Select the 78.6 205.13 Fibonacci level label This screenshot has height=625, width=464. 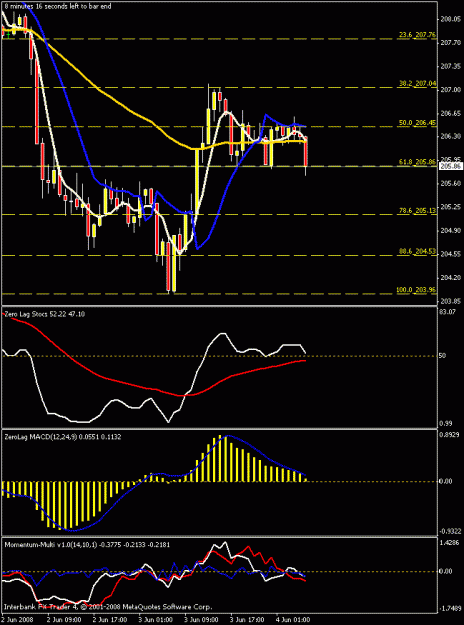417,211
